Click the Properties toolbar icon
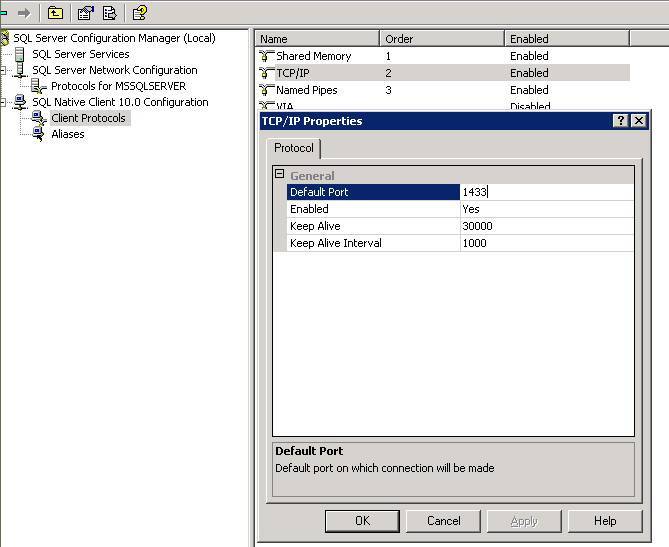Image resolution: width=669 pixels, height=547 pixels. [87, 13]
